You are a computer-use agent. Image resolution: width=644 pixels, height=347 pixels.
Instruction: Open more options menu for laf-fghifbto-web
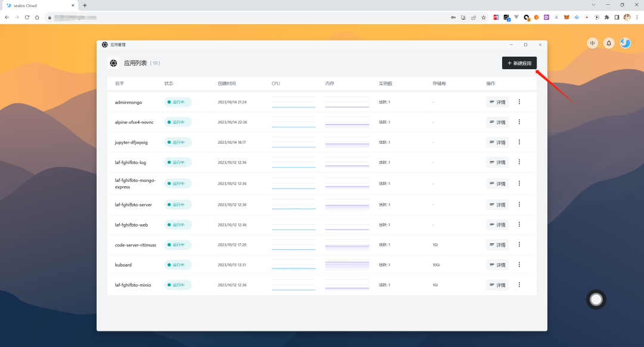(x=519, y=225)
